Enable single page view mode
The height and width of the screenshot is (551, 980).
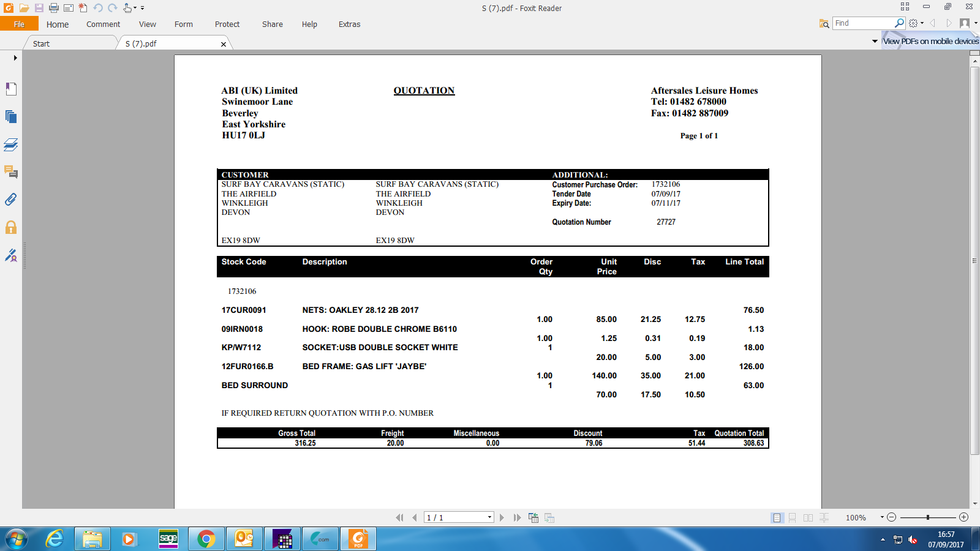(777, 518)
